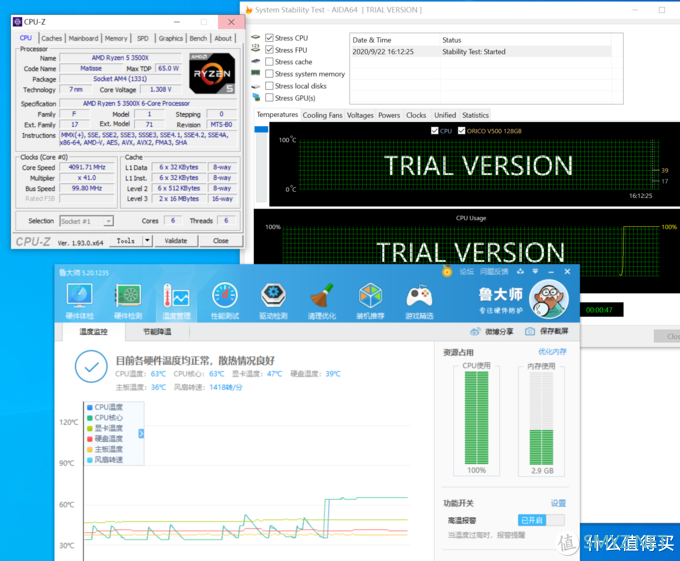
Task: Open the driver detection gear icon
Action: coord(273,296)
